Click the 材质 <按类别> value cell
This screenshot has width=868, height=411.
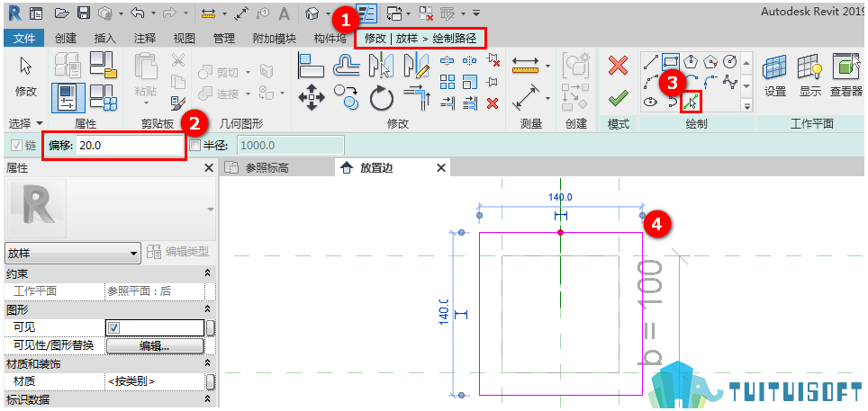tap(155, 381)
